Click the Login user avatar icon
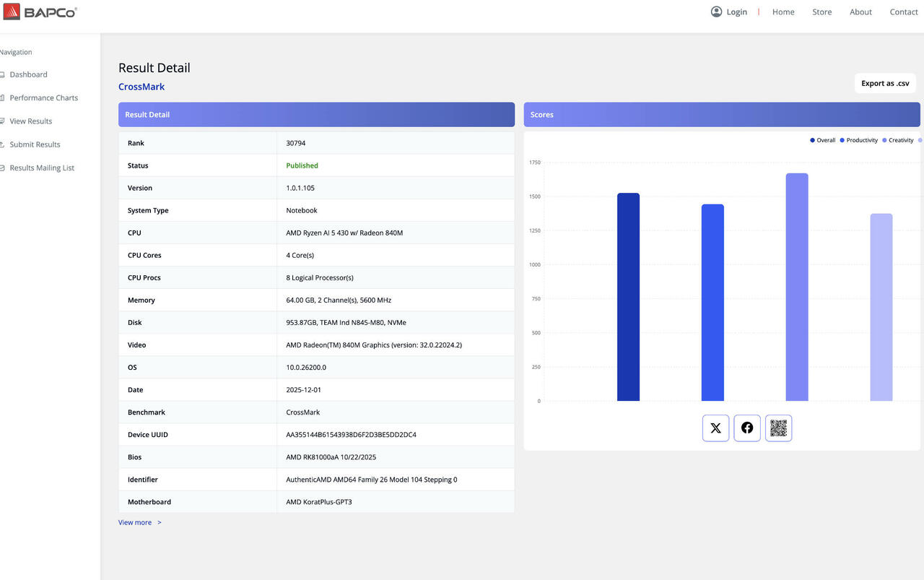The image size is (924, 580). [x=716, y=12]
